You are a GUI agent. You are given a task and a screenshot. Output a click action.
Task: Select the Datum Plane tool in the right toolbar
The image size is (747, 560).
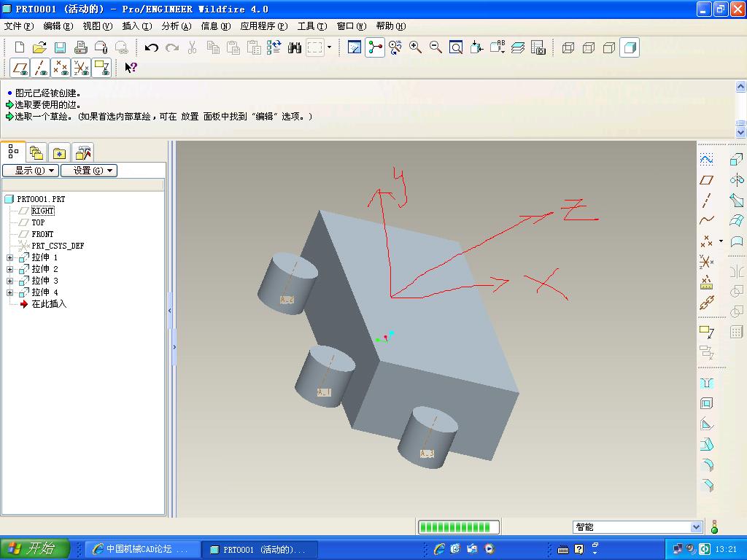[706, 180]
